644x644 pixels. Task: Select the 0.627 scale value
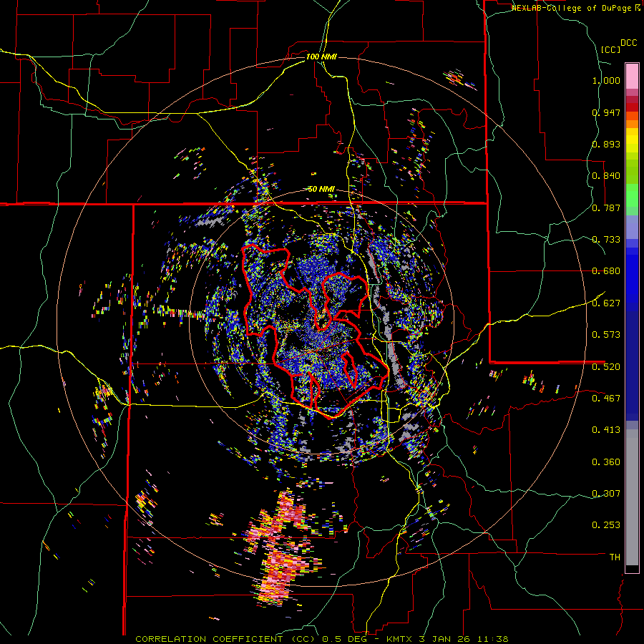click(x=606, y=303)
